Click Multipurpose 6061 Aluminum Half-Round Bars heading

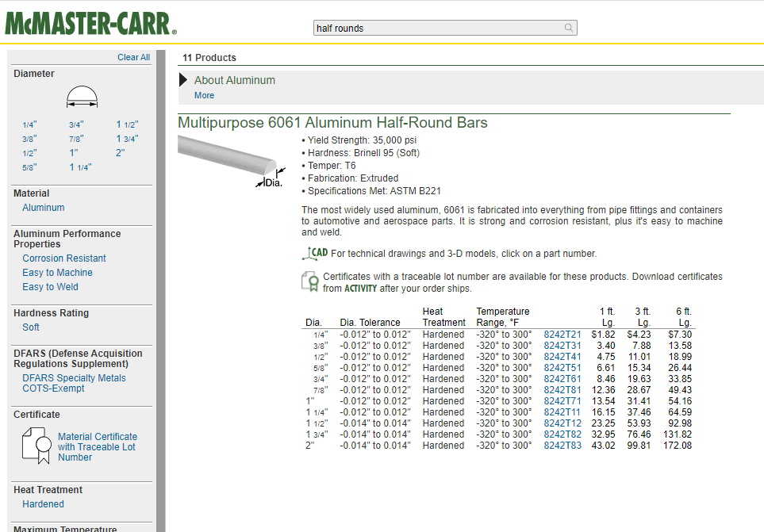pyautogui.click(x=332, y=122)
